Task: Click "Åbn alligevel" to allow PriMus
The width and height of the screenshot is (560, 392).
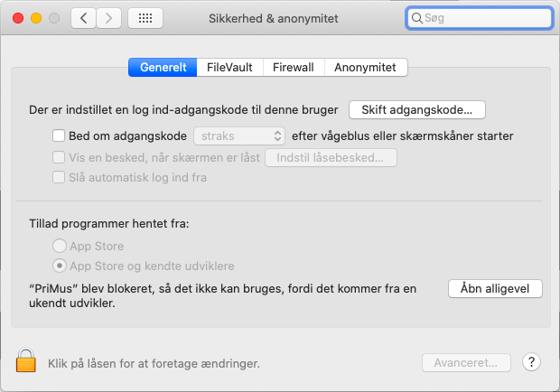Action: click(x=495, y=288)
